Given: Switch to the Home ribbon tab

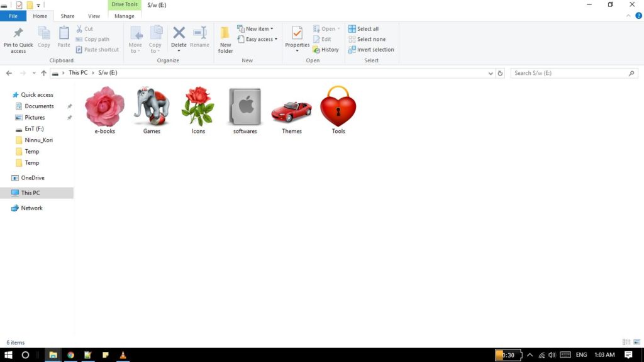Looking at the screenshot, I should [40, 16].
